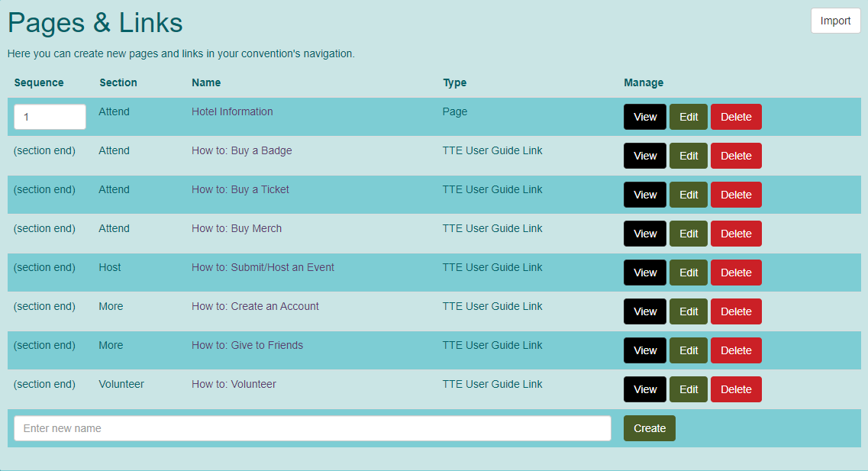Edit the How to: Buy Merch entry
868x471 pixels.
click(689, 234)
